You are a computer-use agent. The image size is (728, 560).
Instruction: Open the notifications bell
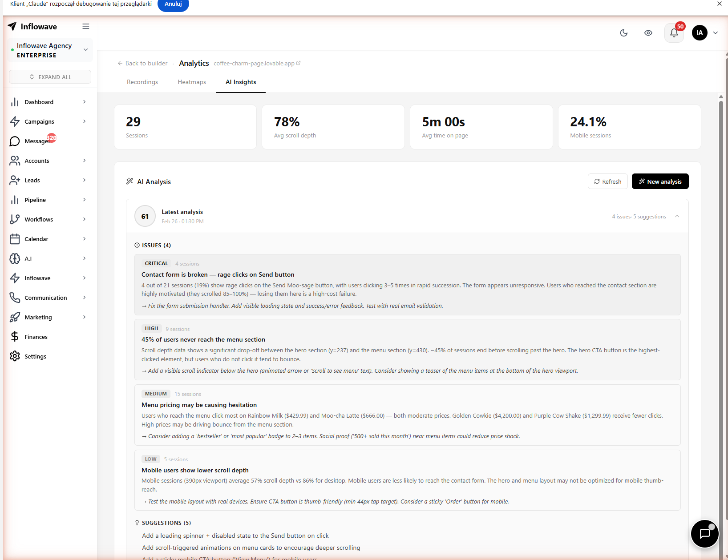(x=673, y=33)
